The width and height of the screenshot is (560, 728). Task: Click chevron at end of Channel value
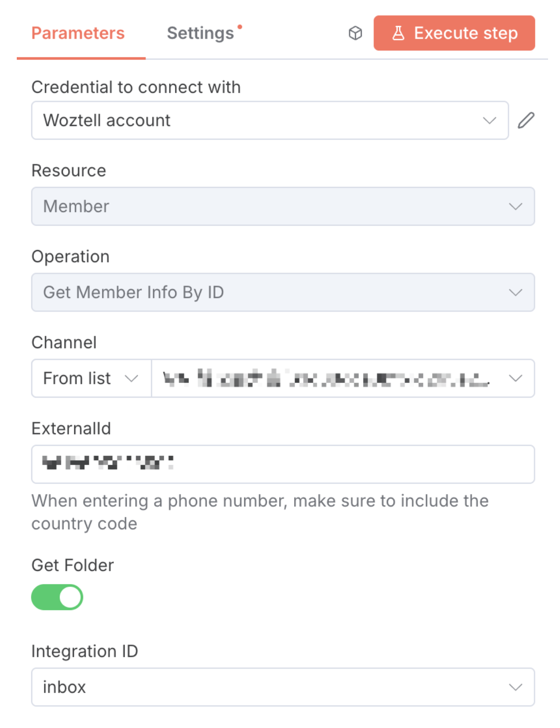tap(515, 378)
